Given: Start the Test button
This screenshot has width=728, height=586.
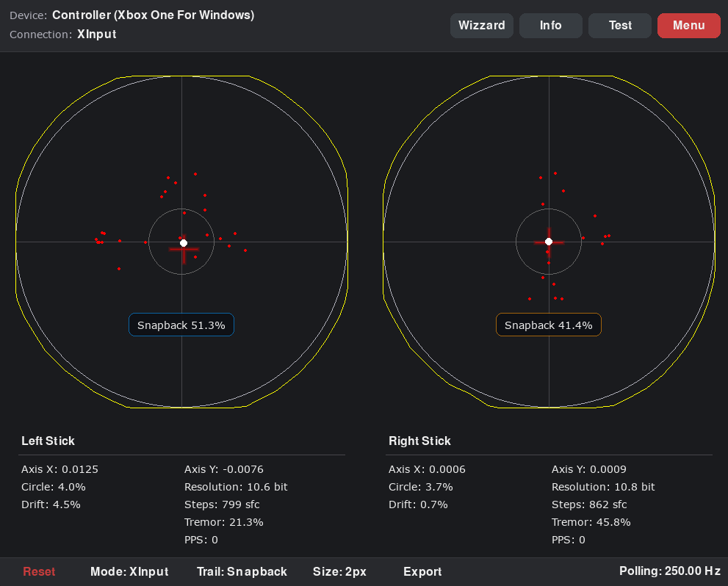Looking at the screenshot, I should pyautogui.click(x=620, y=25).
